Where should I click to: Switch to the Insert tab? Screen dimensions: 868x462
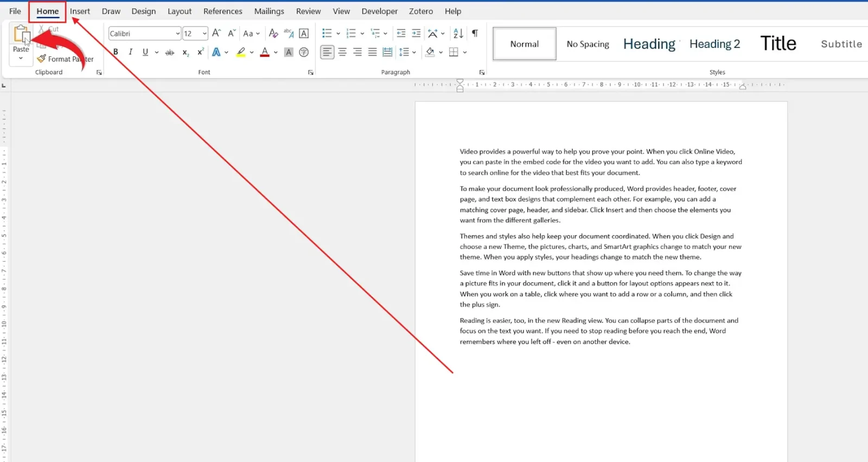80,11
